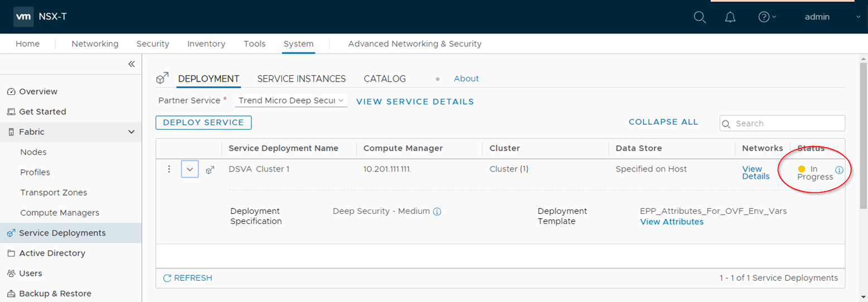Switch to the Service Instances tab
The image size is (868, 302).
click(x=301, y=79)
